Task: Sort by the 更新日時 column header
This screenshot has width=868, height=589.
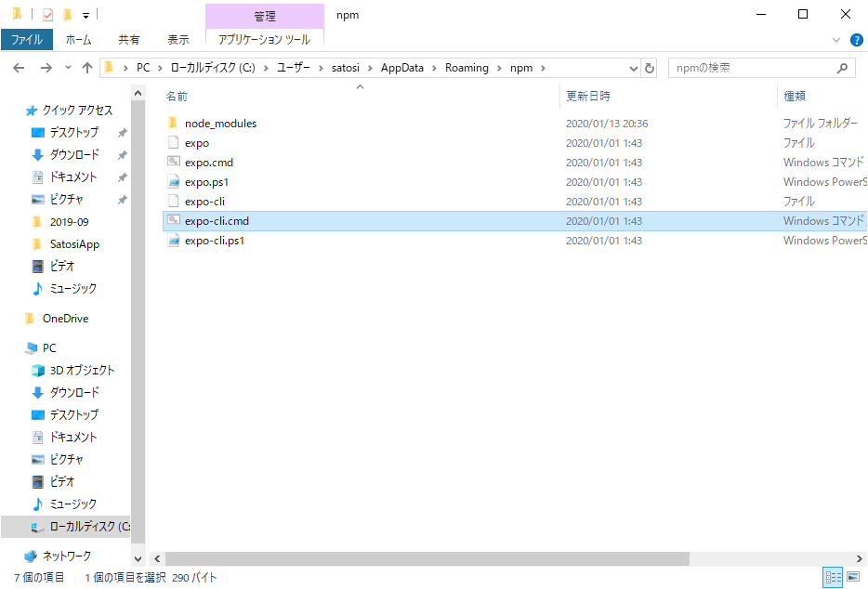Action: point(588,97)
